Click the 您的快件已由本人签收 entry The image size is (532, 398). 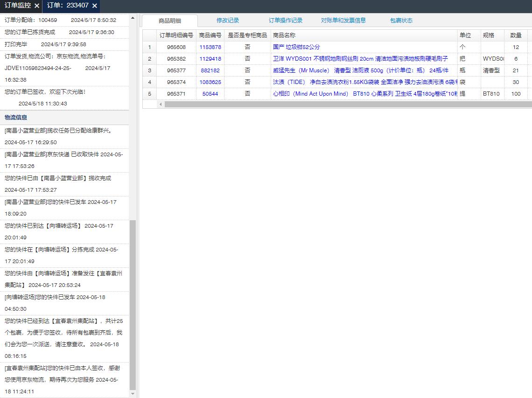[64, 380]
